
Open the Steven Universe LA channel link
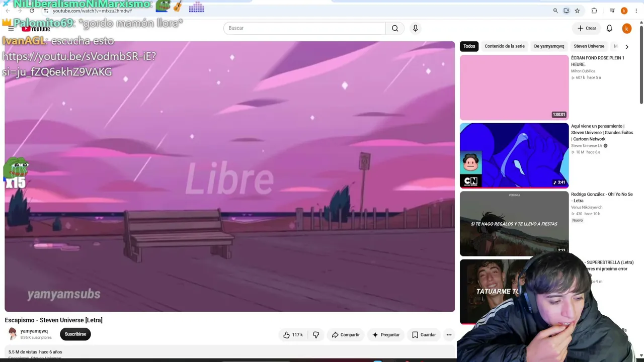coord(587,146)
